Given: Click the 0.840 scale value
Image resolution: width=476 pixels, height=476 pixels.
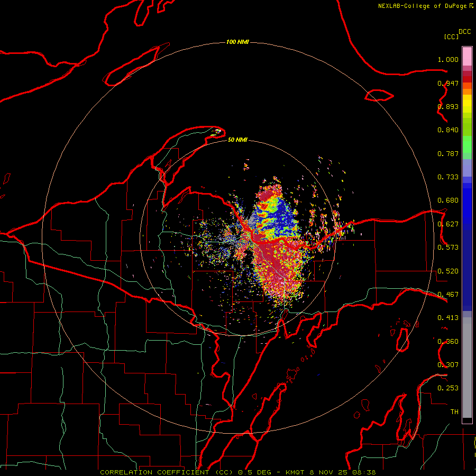Looking at the screenshot, I should (x=448, y=130).
